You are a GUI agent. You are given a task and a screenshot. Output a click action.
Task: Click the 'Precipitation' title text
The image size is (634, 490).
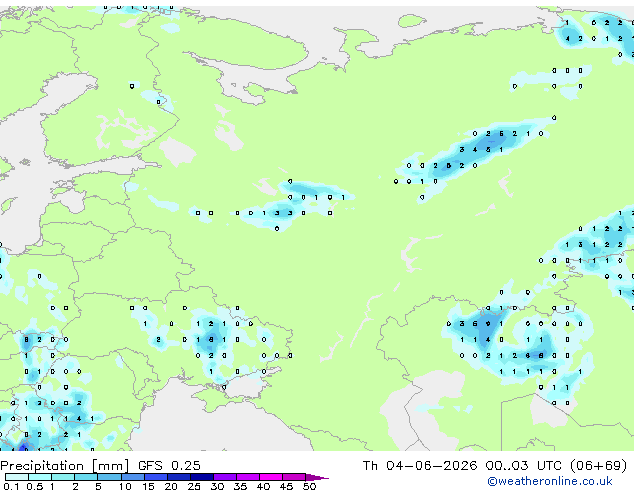coord(42,466)
